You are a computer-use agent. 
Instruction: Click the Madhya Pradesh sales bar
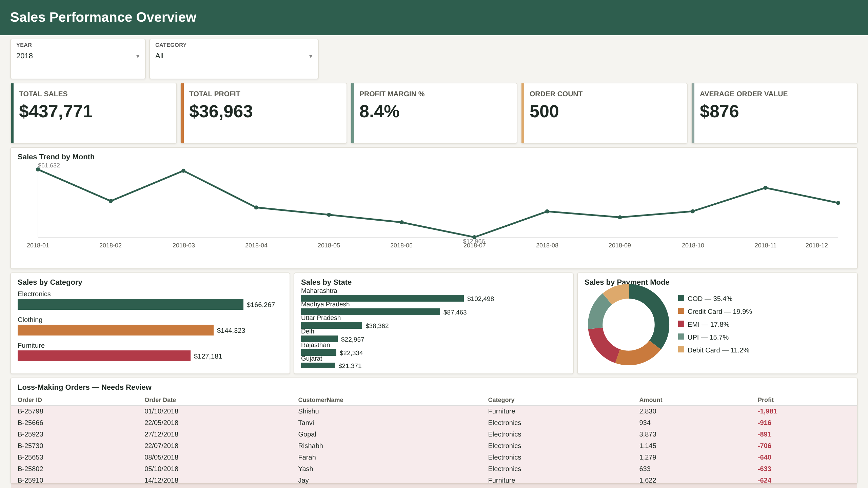(x=371, y=312)
